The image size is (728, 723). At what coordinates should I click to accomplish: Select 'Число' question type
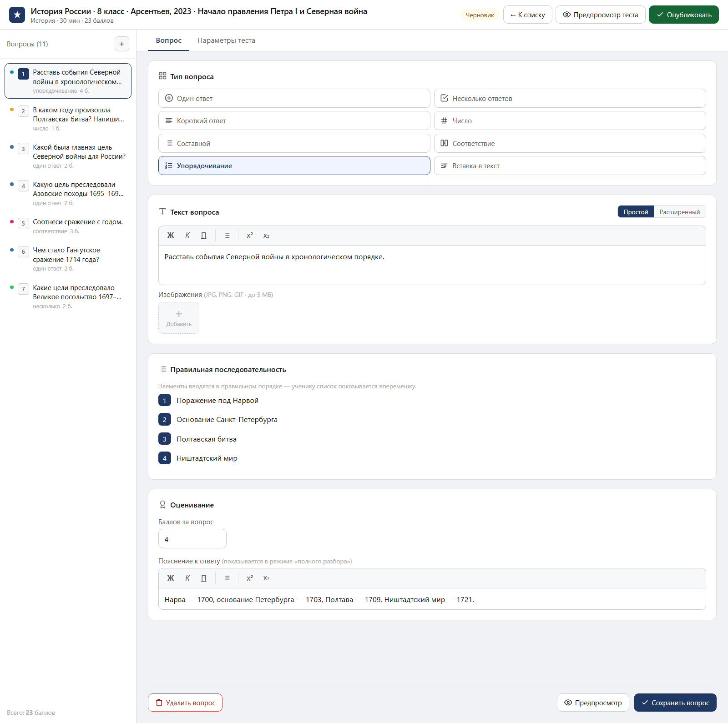[x=570, y=121]
